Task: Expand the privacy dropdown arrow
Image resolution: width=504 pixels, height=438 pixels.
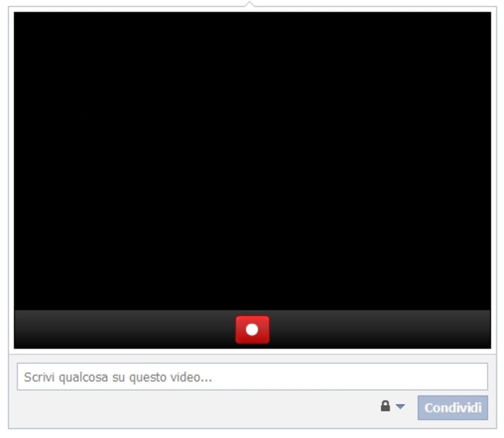Action: (x=400, y=407)
